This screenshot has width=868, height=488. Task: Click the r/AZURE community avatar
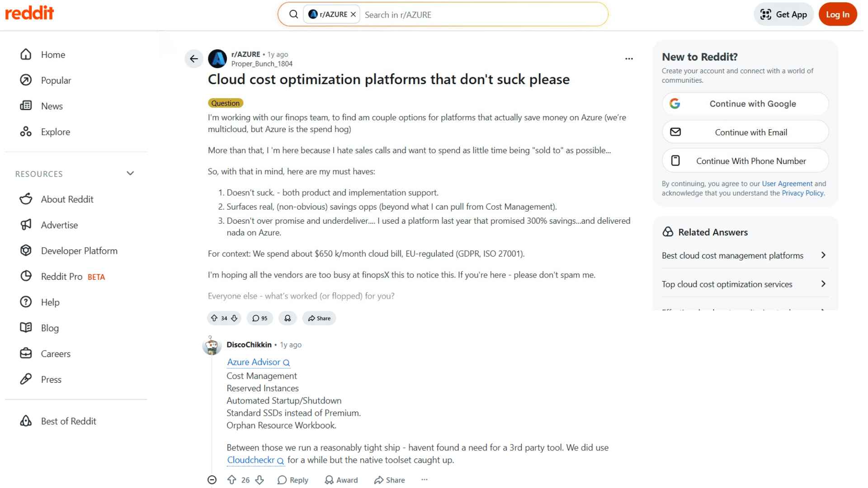tap(217, 59)
